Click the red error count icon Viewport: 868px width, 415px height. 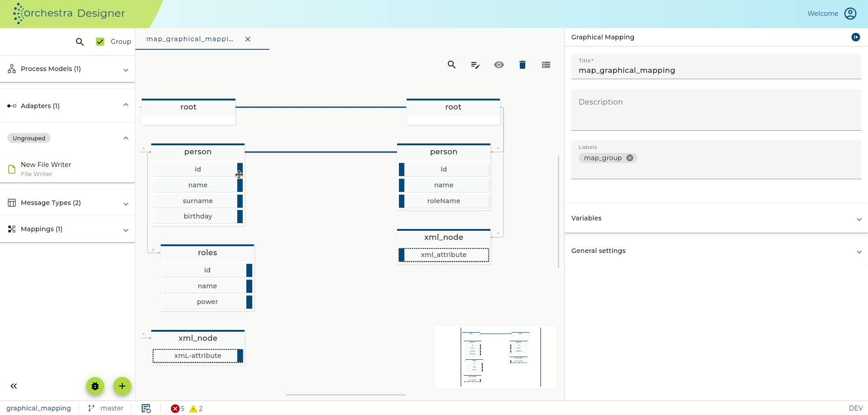(x=175, y=409)
